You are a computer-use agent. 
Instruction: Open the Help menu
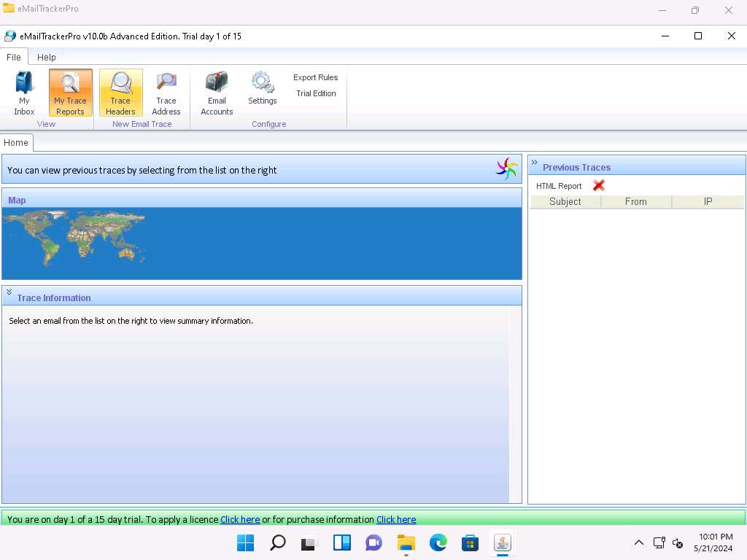click(x=47, y=57)
